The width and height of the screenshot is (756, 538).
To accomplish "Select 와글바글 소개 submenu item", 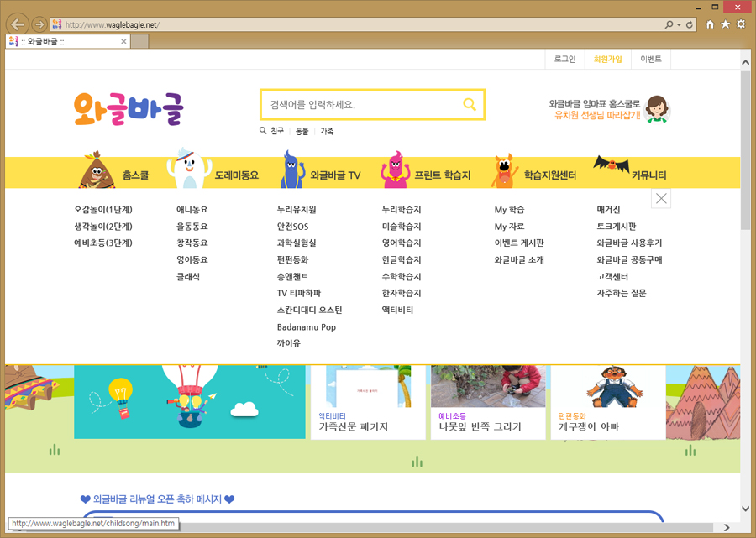I will pyautogui.click(x=519, y=259).
